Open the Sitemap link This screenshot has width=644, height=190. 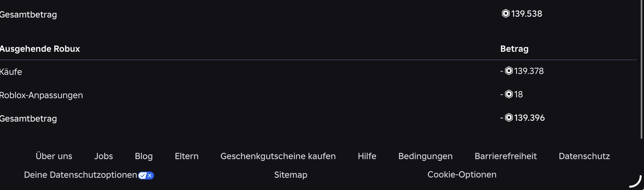click(x=291, y=175)
